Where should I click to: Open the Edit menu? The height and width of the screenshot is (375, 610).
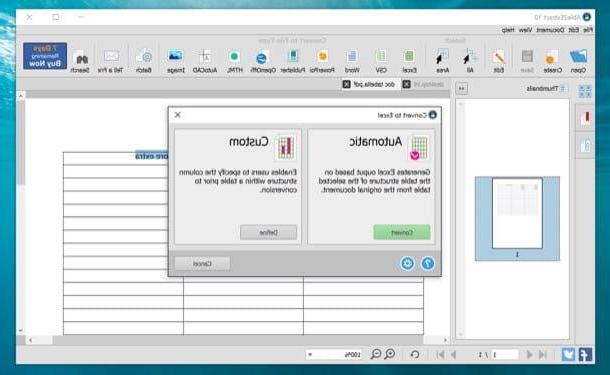point(574,30)
